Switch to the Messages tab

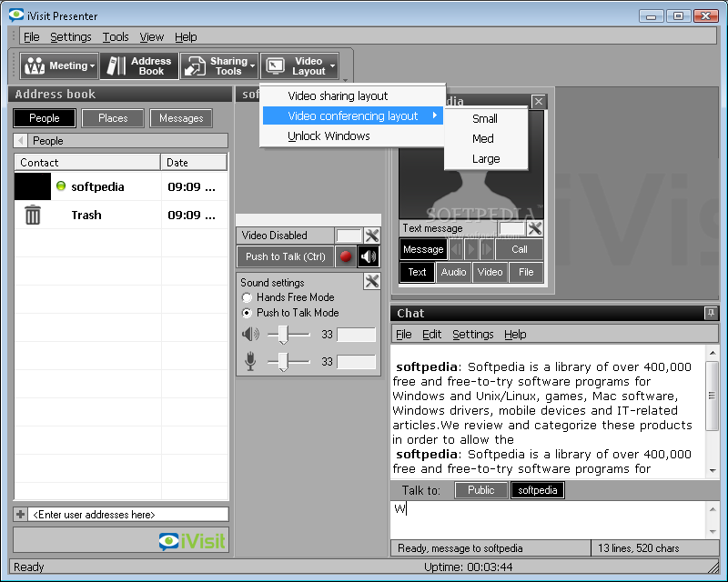[x=181, y=118]
